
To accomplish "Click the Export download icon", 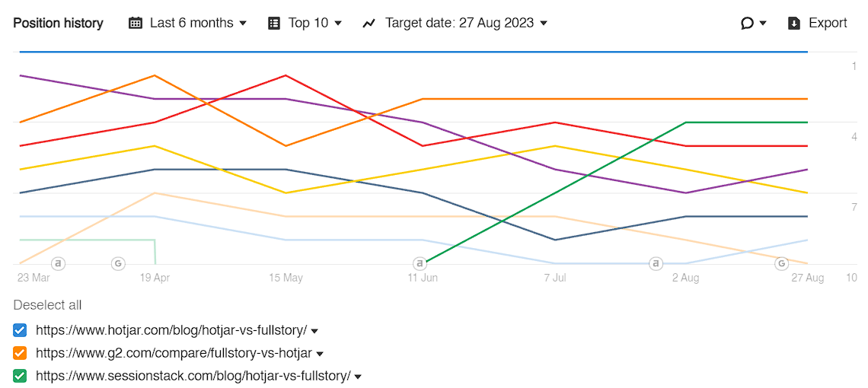I will [x=794, y=24].
